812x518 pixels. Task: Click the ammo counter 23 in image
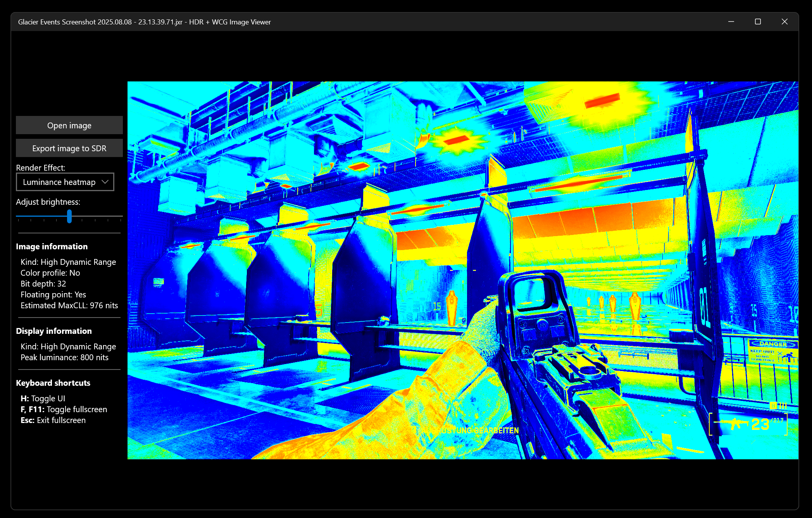(x=760, y=424)
